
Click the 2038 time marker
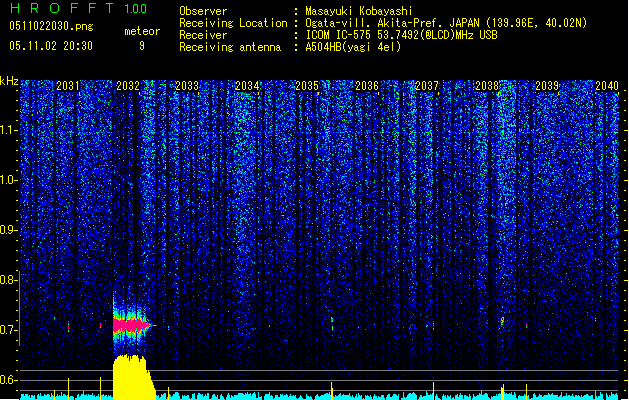tap(487, 86)
